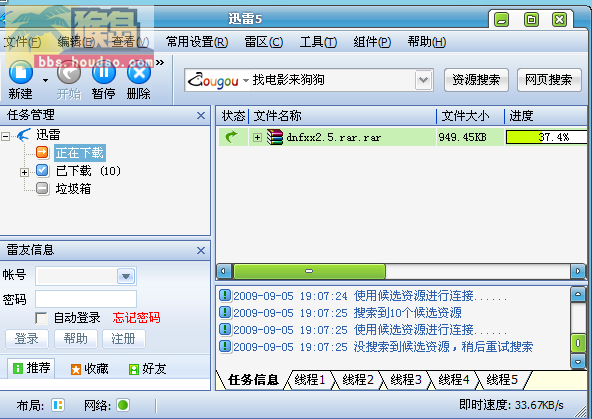Switch to the 收藏 tab
592x419 pixels.
(x=89, y=369)
